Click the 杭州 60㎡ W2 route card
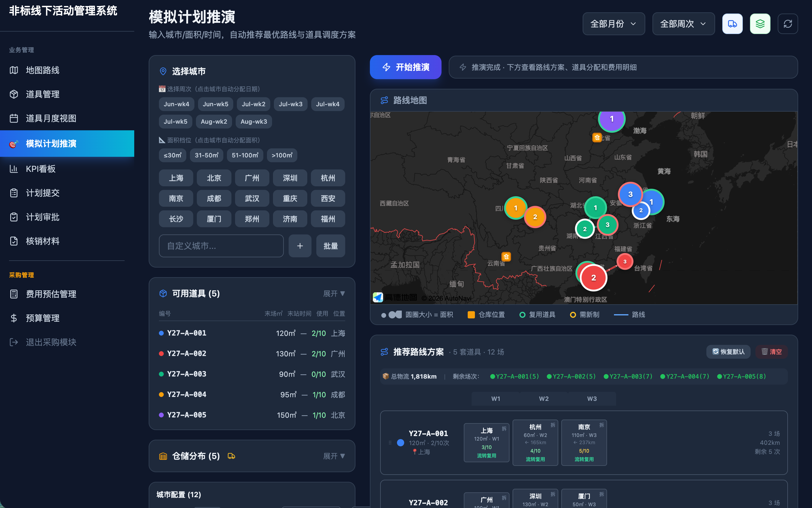Viewport: 812px width, 508px height. click(x=535, y=442)
